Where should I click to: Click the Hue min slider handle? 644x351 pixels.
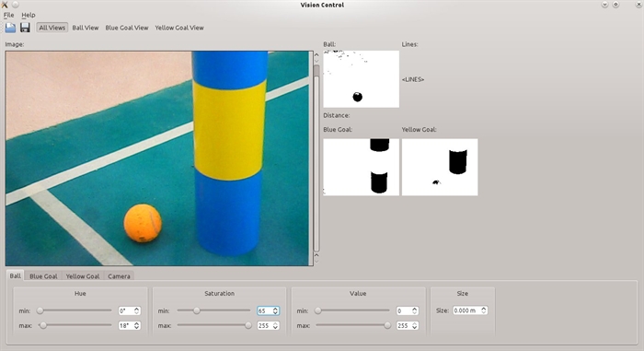(x=40, y=310)
